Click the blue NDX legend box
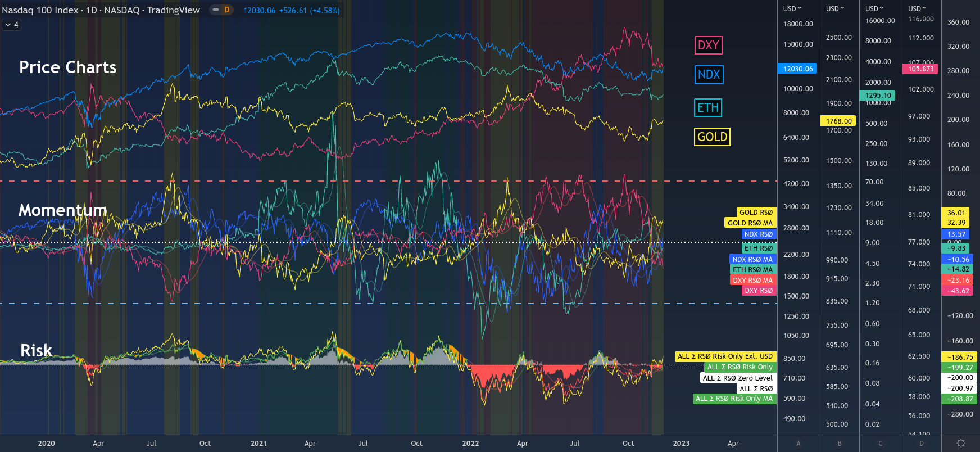The image size is (980, 452). pos(709,74)
